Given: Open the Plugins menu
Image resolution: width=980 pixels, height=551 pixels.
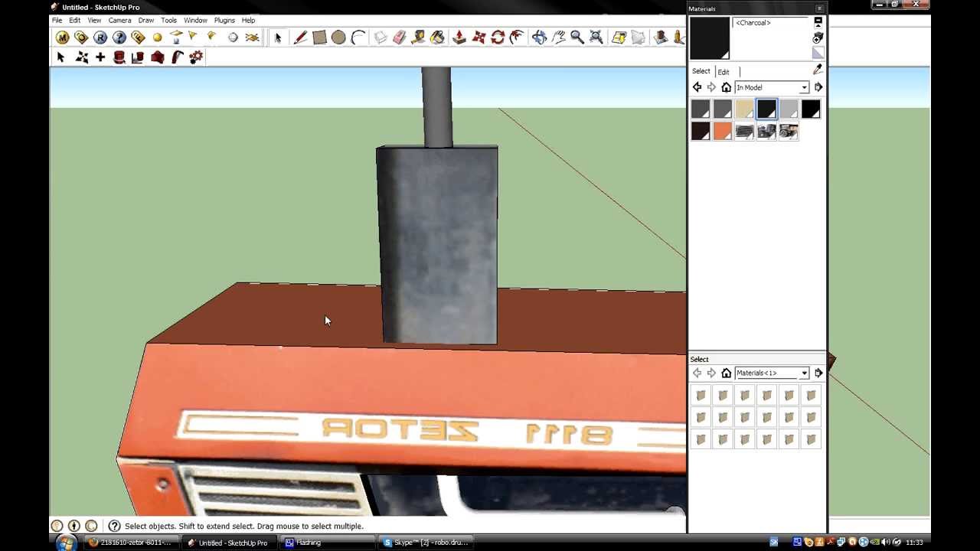Looking at the screenshot, I should [224, 21].
